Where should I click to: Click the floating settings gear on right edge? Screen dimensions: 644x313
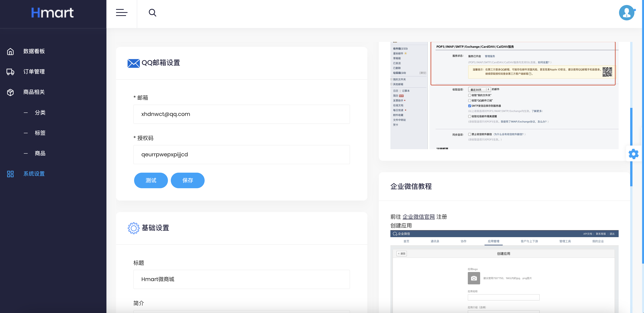click(633, 154)
